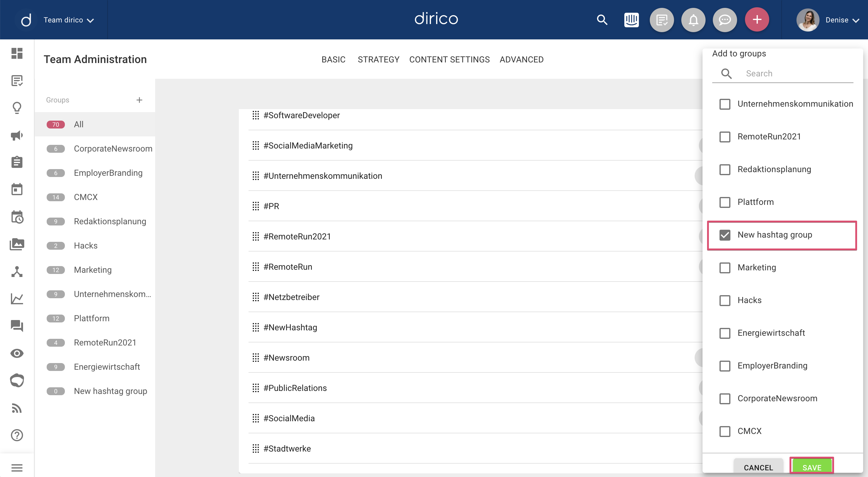Open the dashboard icon in sidebar
The image size is (868, 477).
tap(17, 53)
